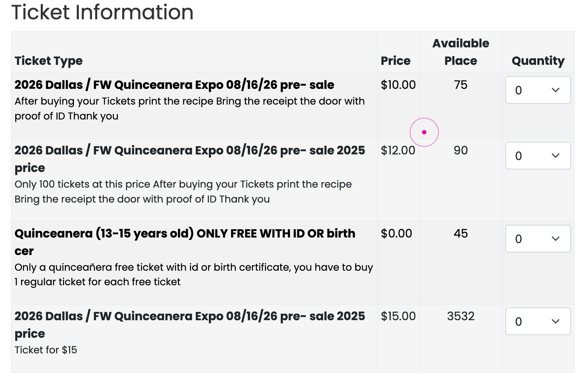
Task: Expand the quantity dropdown for the $15.00 ticket
Action: click(x=538, y=321)
